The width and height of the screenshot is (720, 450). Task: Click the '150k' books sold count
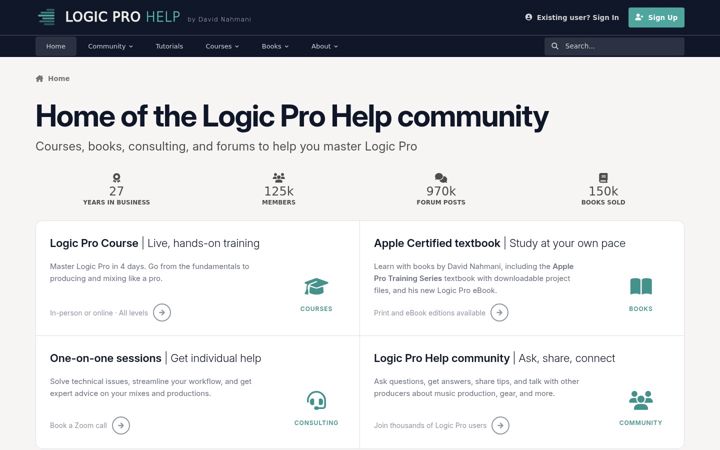coord(603,191)
